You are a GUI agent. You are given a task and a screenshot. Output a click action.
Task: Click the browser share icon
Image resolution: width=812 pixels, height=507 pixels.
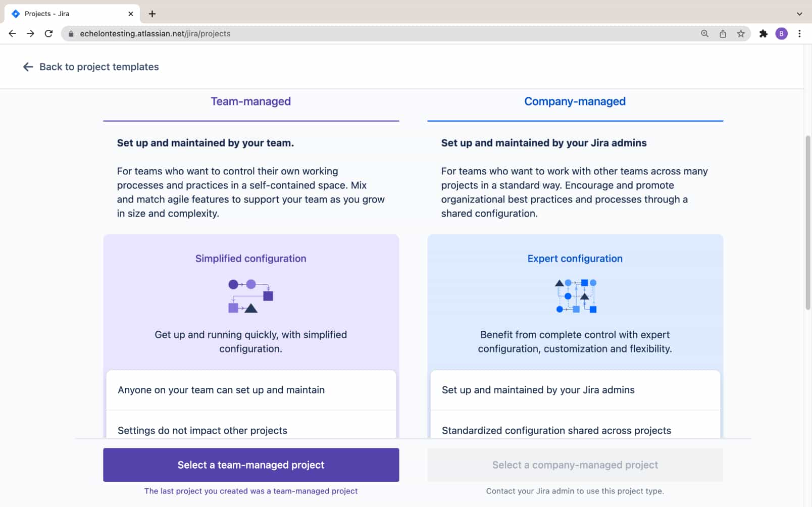[x=723, y=33]
